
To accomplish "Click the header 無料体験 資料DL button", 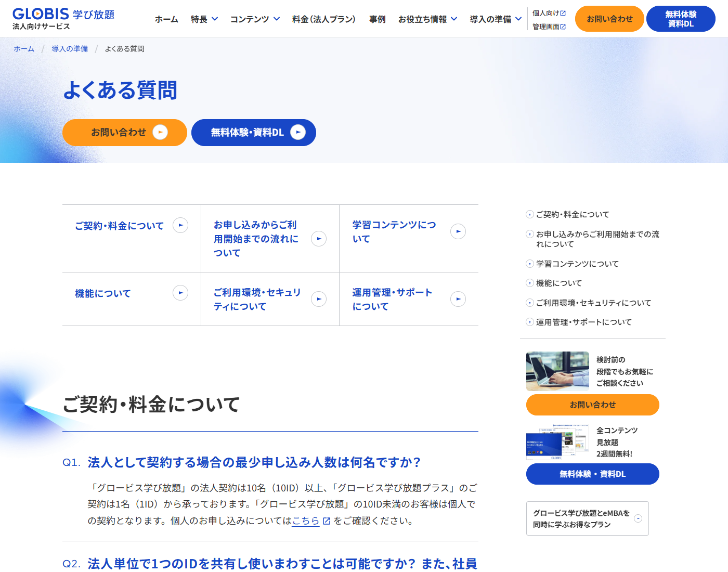I will pyautogui.click(x=681, y=19).
